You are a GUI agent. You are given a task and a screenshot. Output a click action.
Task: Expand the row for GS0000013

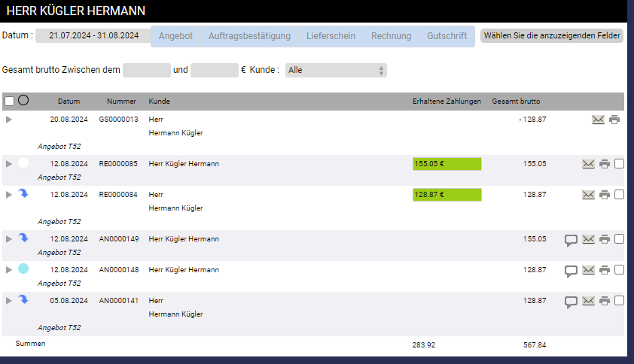[9, 120]
